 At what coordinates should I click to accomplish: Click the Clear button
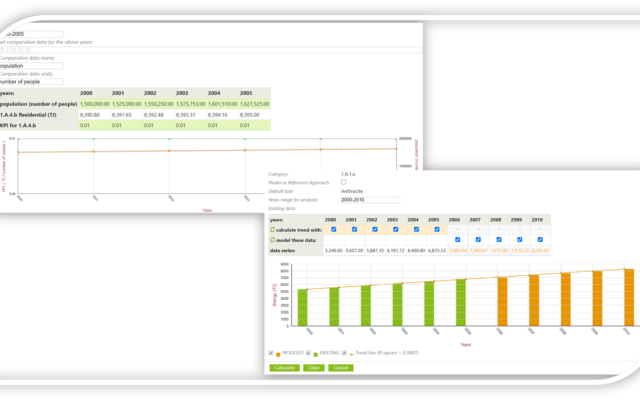click(314, 368)
